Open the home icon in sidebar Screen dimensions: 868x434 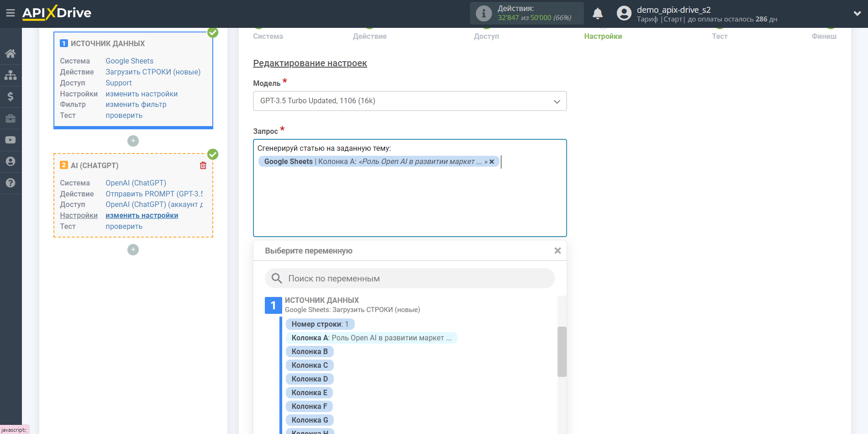(11, 53)
